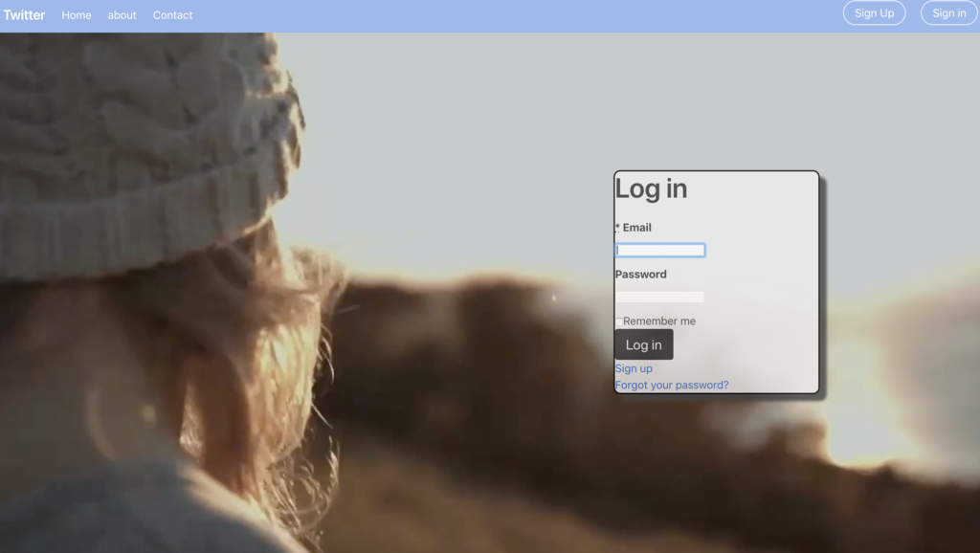Follow the Sign up link under form
Image resolution: width=980 pixels, height=553 pixels.
click(634, 368)
